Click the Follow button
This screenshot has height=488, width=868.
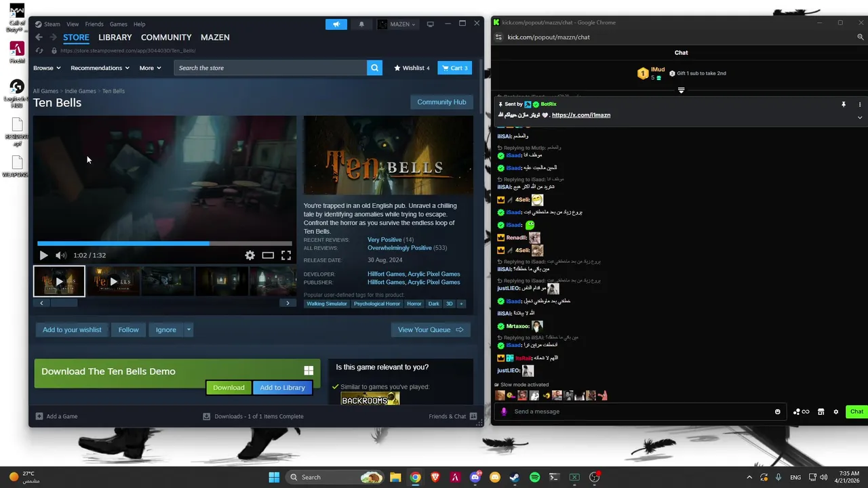point(128,330)
